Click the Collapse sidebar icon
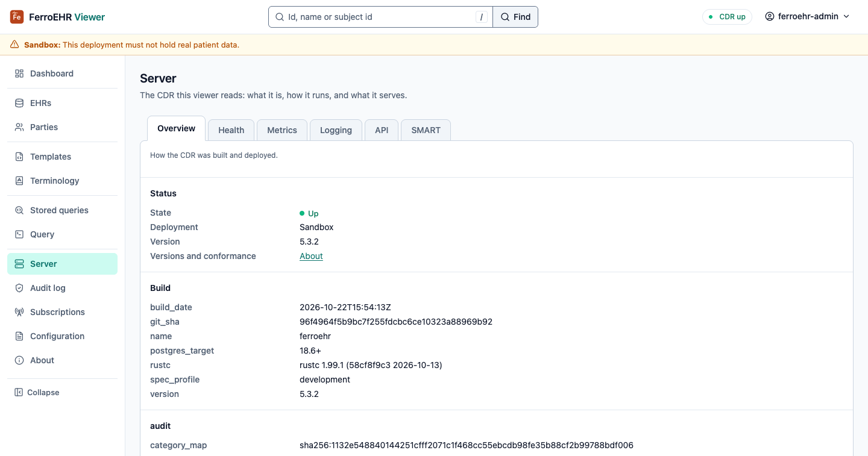868x456 pixels. [19, 392]
